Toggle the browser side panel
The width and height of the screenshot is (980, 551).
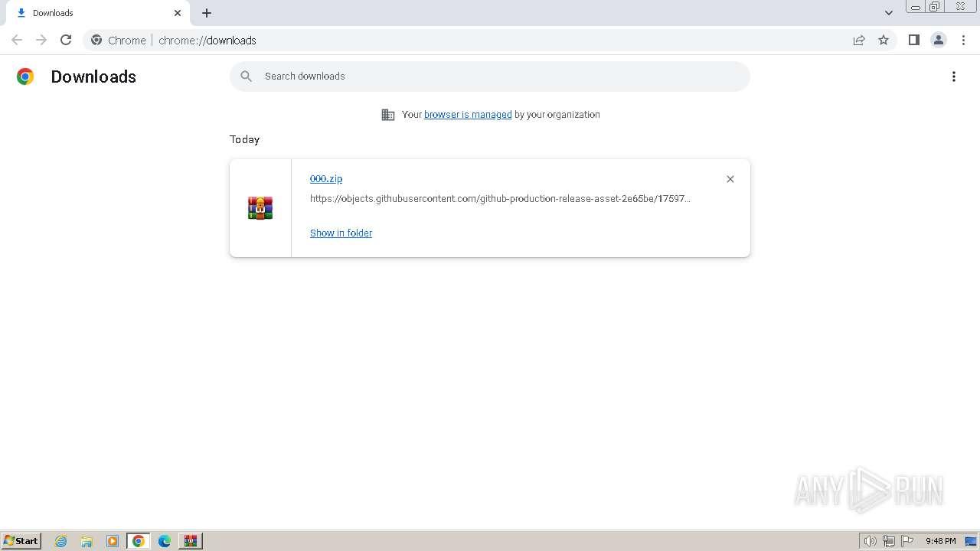(913, 40)
